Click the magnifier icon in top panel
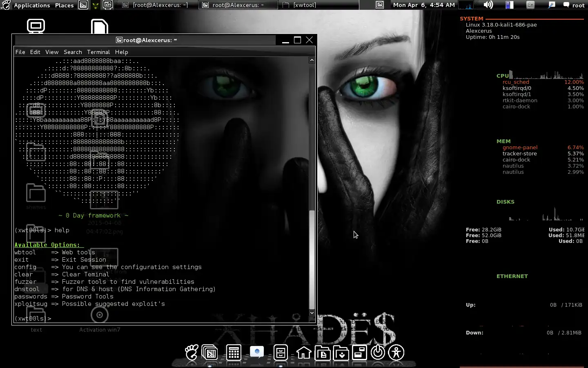The height and width of the screenshot is (368, 588). [x=551, y=5]
